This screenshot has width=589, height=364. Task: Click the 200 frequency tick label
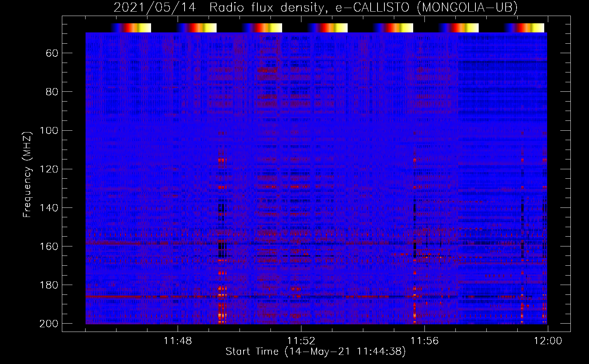pyautogui.click(x=49, y=324)
